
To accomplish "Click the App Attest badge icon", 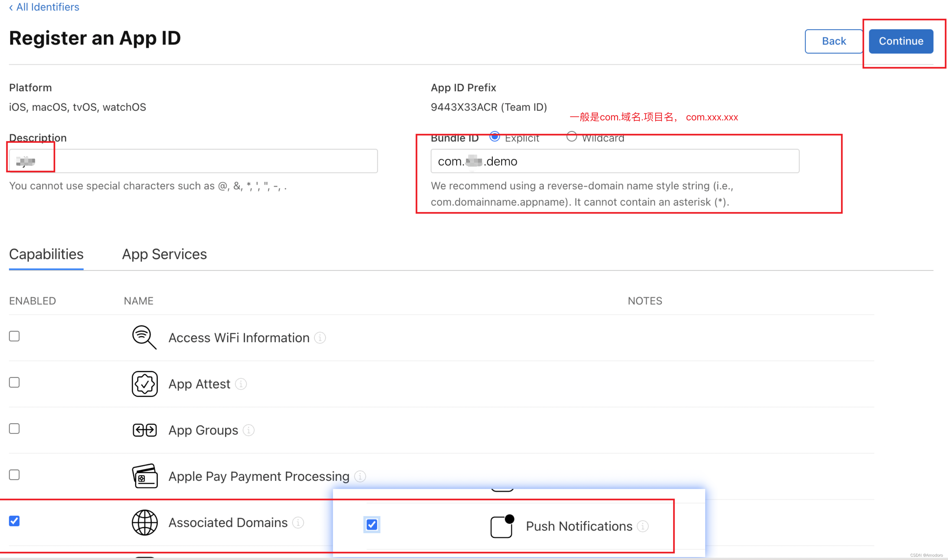I will [145, 384].
